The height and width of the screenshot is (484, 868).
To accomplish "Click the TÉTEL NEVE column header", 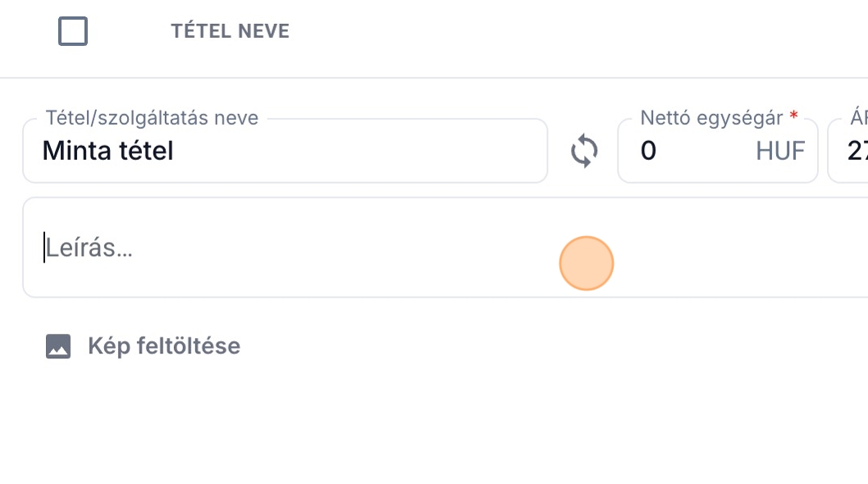I will point(230,32).
